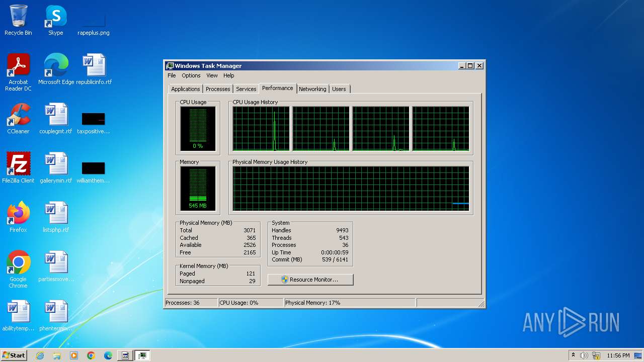Click the Commit (MB) value 539 / 6141

335,259
